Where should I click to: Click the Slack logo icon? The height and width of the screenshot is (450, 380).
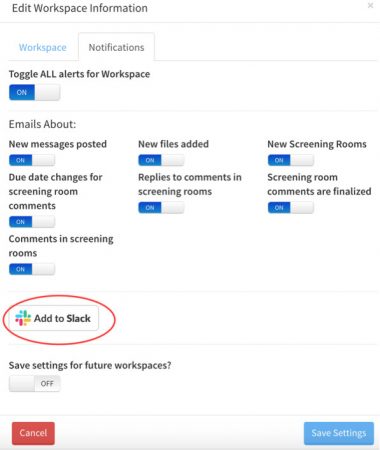click(x=23, y=318)
